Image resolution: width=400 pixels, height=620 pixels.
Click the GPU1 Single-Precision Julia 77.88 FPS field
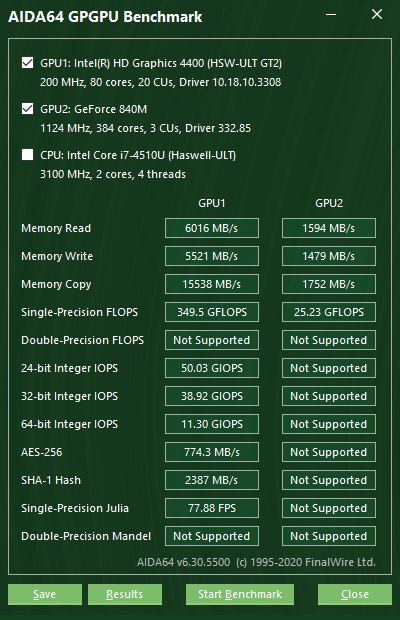pos(212,508)
